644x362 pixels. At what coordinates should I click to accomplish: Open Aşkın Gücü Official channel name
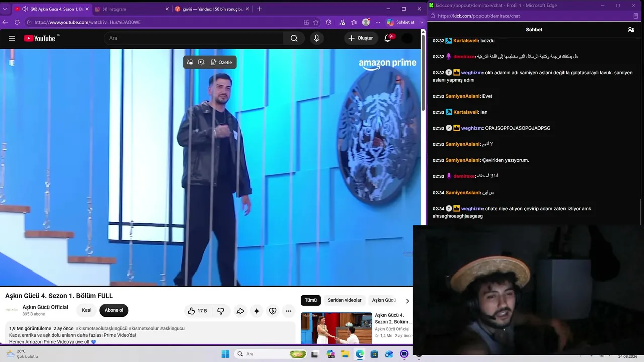click(x=45, y=307)
